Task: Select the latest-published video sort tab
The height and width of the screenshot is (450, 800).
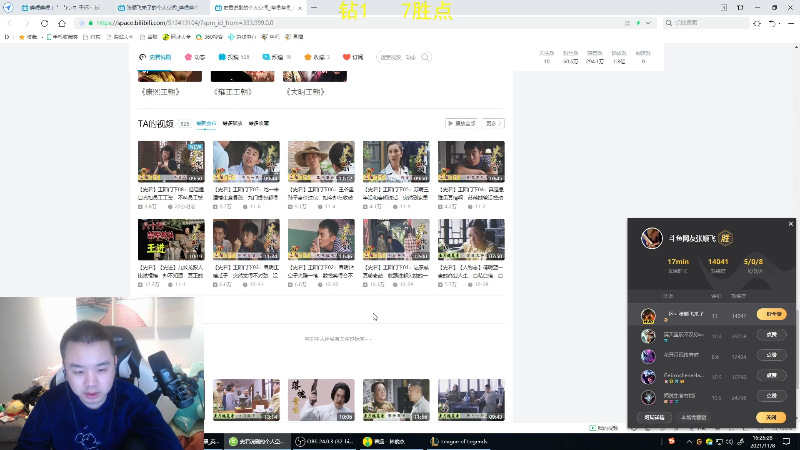Action: 206,123
